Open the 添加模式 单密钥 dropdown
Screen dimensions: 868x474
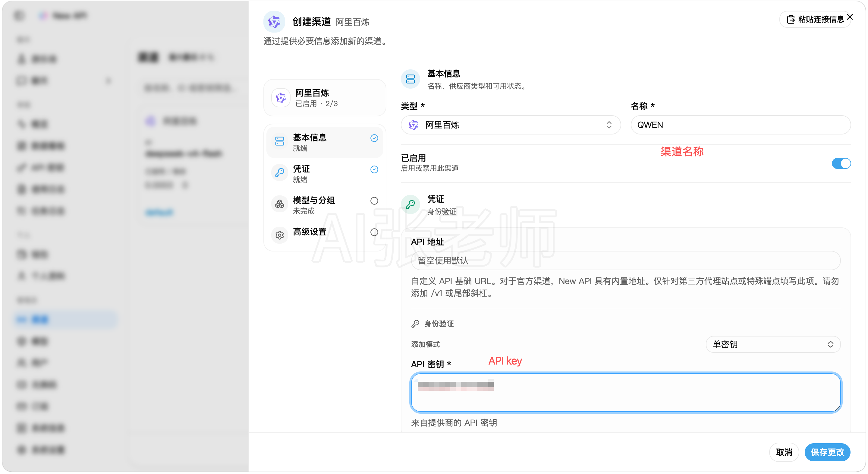click(x=773, y=344)
